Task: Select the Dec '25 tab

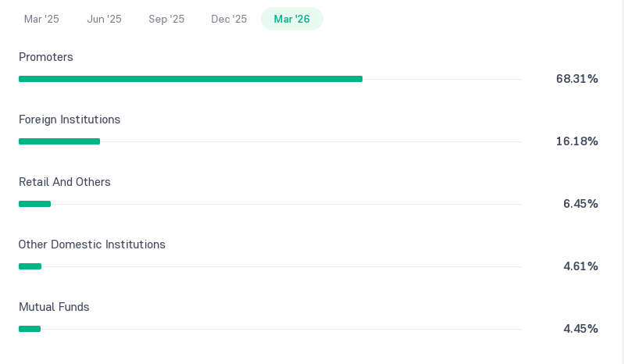Action: (x=229, y=19)
